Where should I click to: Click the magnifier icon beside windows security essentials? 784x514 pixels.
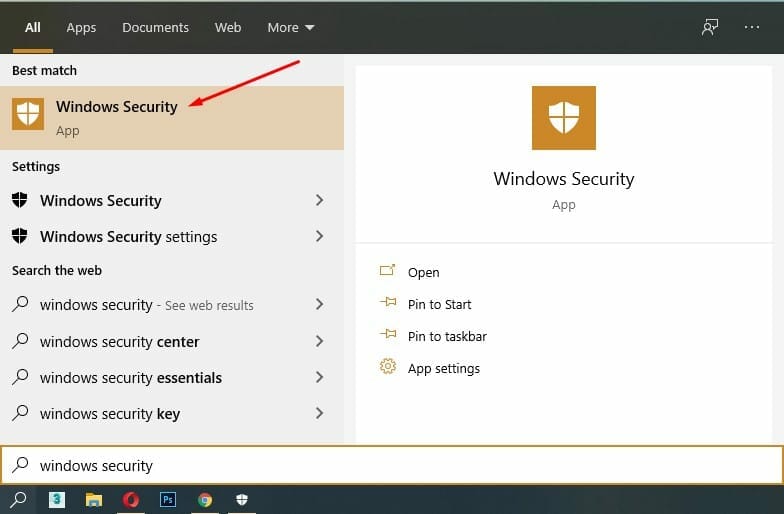pos(20,377)
